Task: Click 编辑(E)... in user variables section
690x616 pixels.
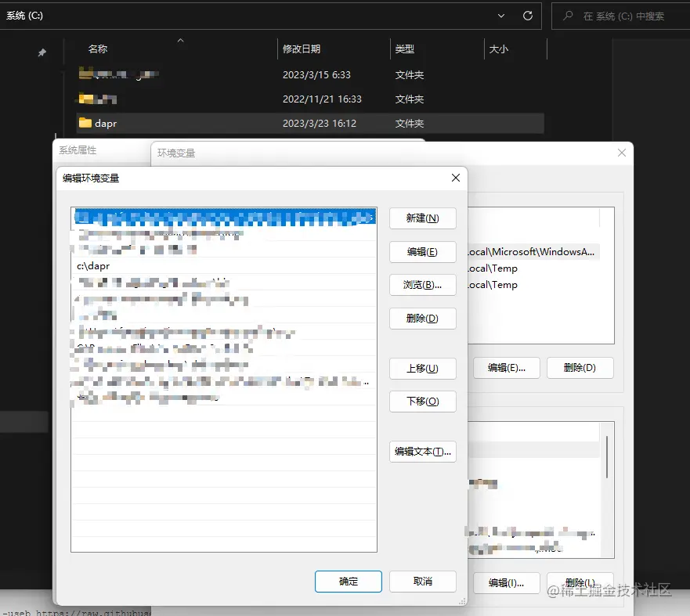Action: click(x=507, y=368)
